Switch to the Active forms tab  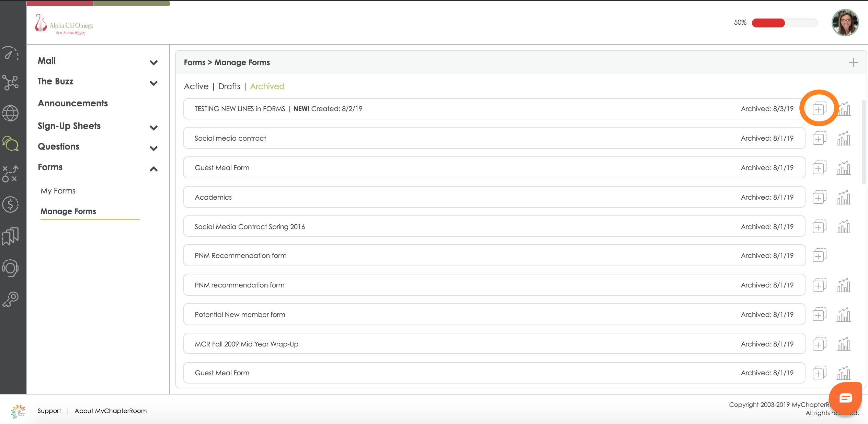click(196, 86)
